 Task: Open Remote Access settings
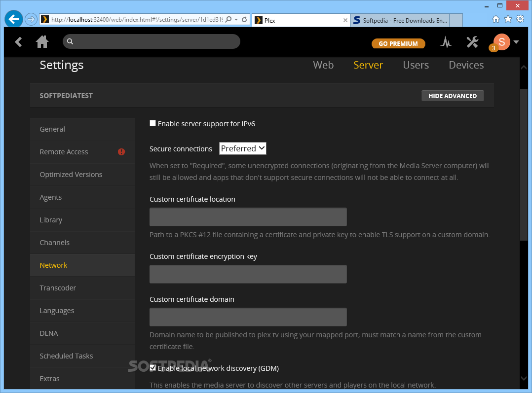coord(82,152)
